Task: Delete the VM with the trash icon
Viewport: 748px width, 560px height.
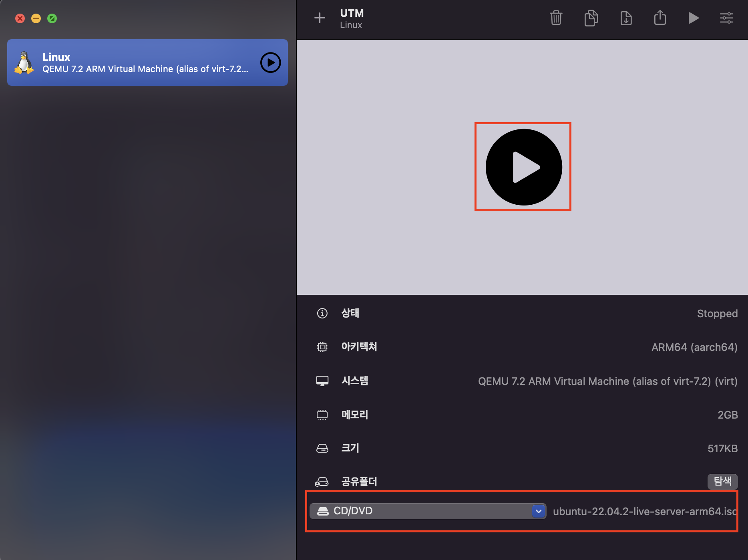Action: coord(556,18)
